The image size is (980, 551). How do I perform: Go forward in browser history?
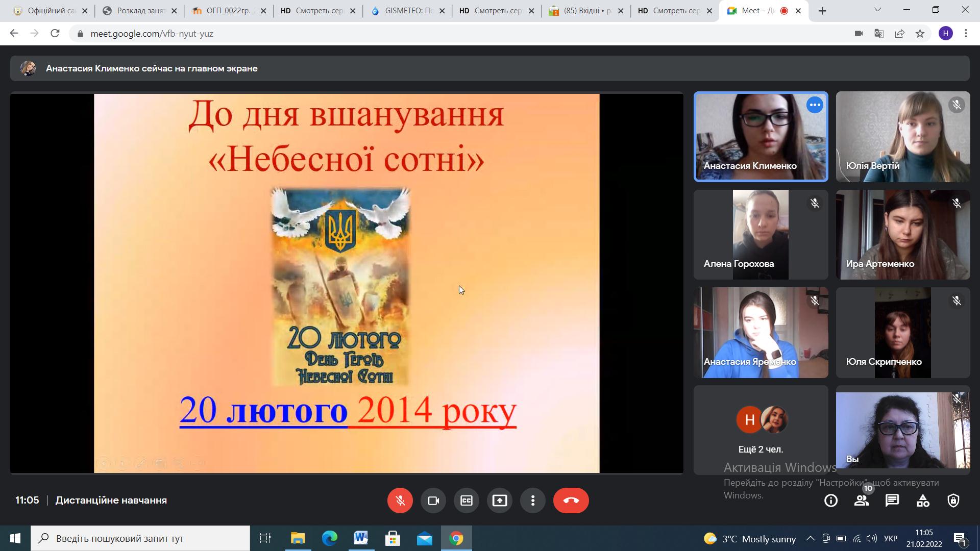tap(34, 33)
